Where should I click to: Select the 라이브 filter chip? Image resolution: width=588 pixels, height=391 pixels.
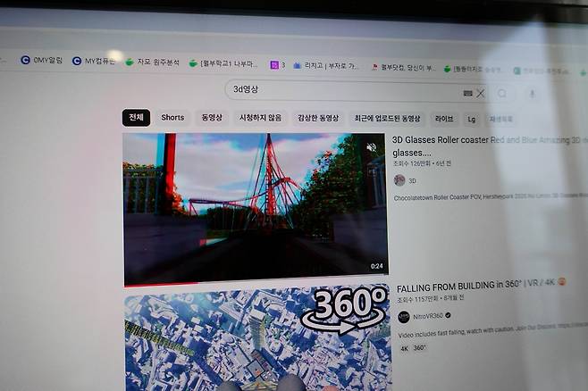(443, 118)
